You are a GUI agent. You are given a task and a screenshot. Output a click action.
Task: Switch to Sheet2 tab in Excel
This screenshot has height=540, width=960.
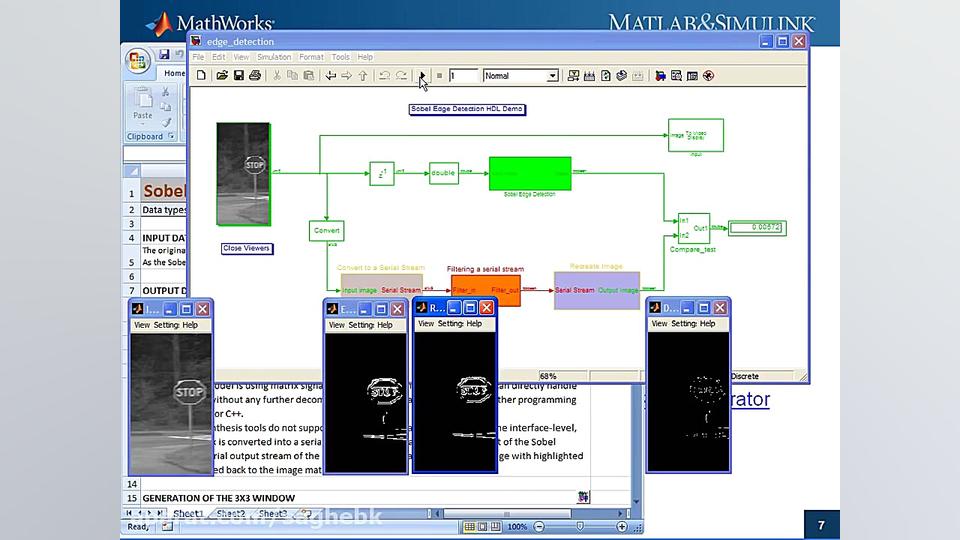click(x=230, y=513)
